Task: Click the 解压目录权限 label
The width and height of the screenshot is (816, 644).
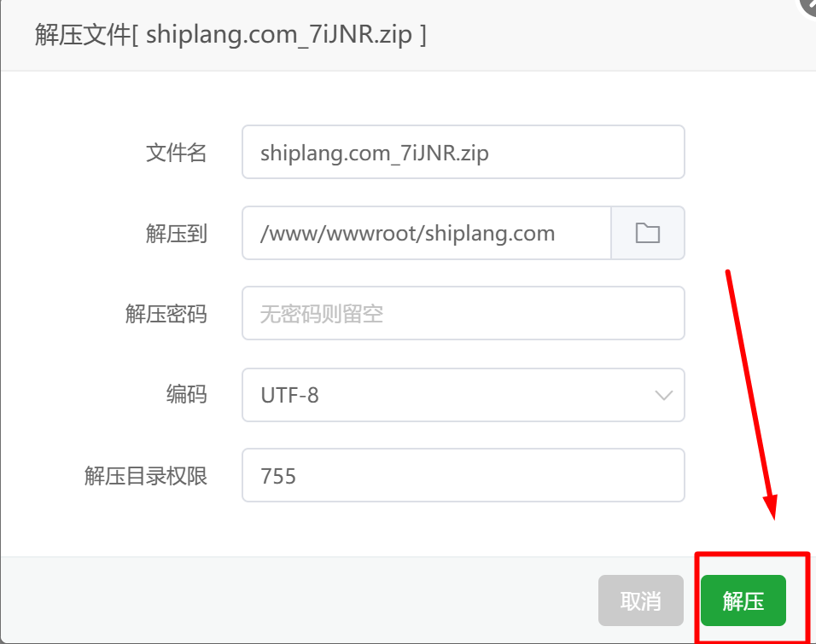Action: (x=146, y=475)
